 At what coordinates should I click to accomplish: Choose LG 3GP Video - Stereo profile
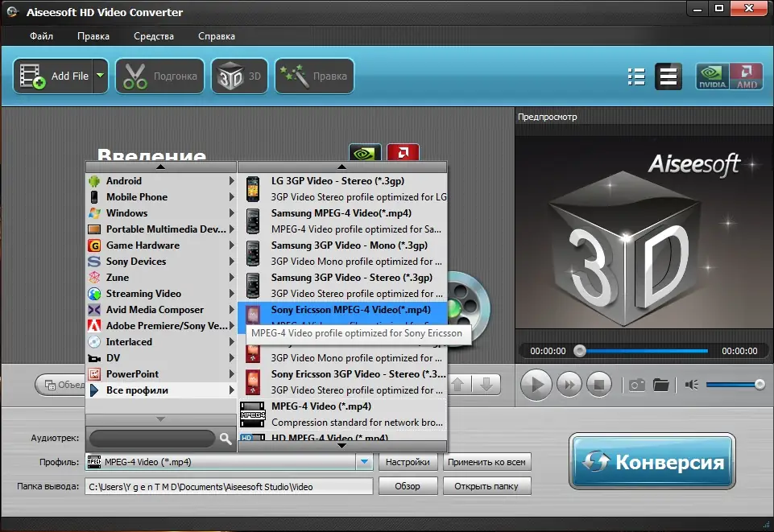[342, 189]
